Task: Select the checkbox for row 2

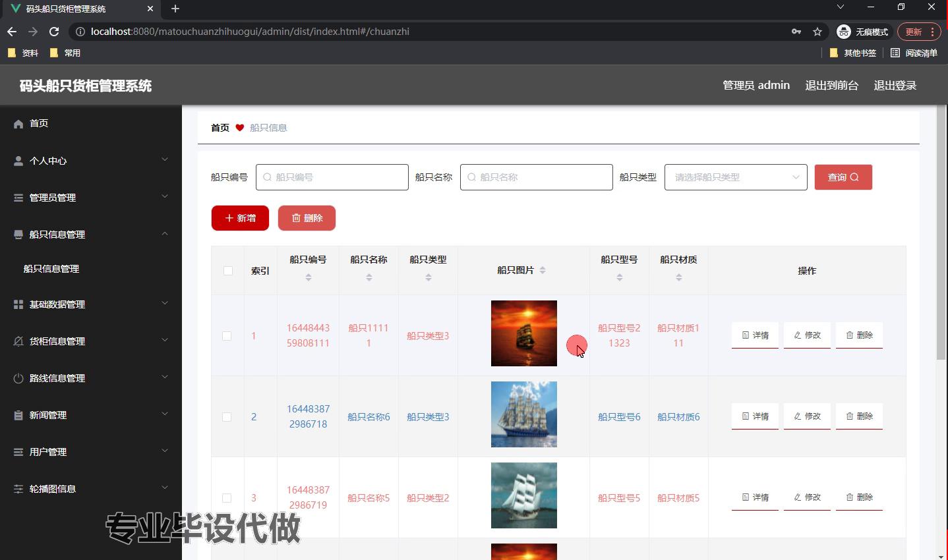Action: click(x=227, y=417)
